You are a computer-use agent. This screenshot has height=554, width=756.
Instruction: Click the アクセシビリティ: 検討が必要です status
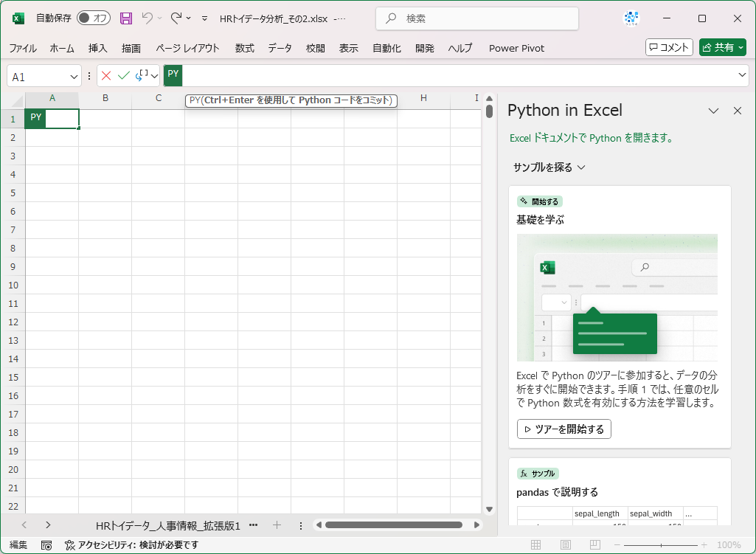point(131,545)
